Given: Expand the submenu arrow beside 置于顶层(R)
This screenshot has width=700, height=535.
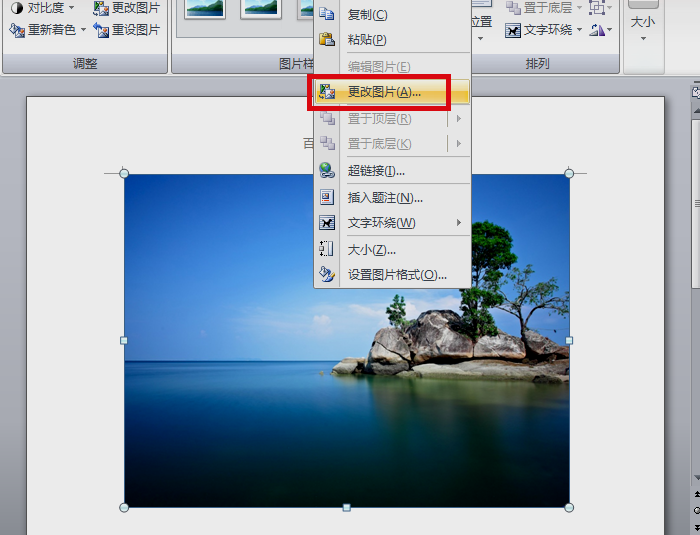Looking at the screenshot, I should point(459,119).
